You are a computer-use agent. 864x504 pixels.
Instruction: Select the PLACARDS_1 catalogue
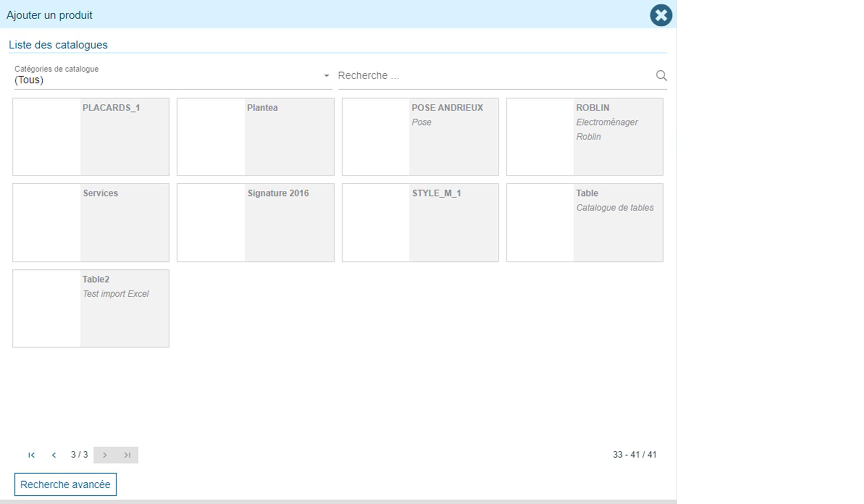pos(91,137)
